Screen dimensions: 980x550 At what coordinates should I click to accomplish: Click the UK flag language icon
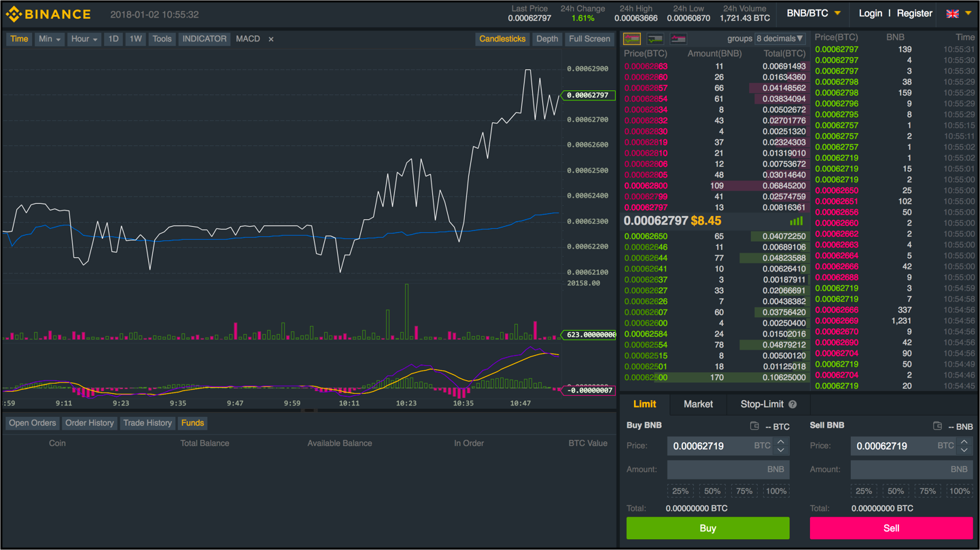(x=953, y=14)
